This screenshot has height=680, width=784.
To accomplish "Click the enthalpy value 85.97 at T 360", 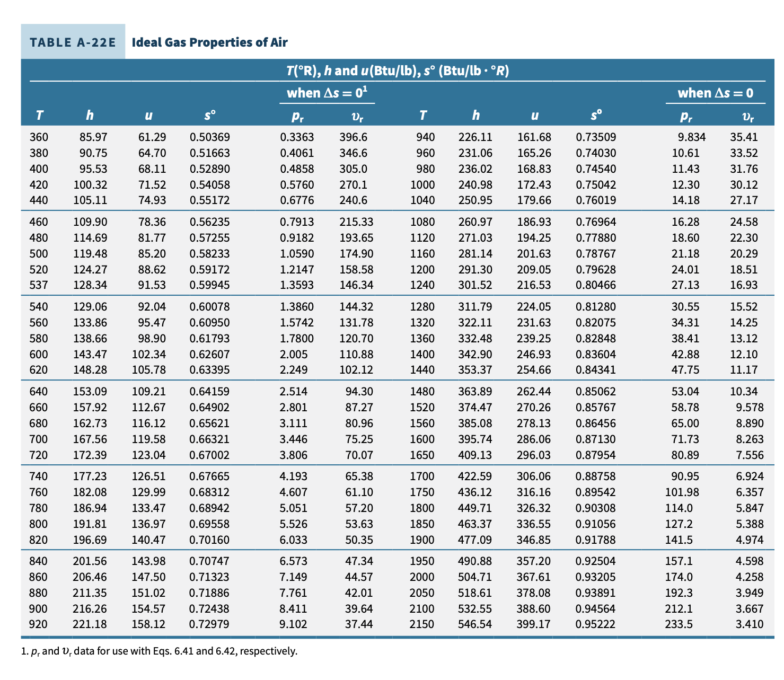I will [93, 137].
